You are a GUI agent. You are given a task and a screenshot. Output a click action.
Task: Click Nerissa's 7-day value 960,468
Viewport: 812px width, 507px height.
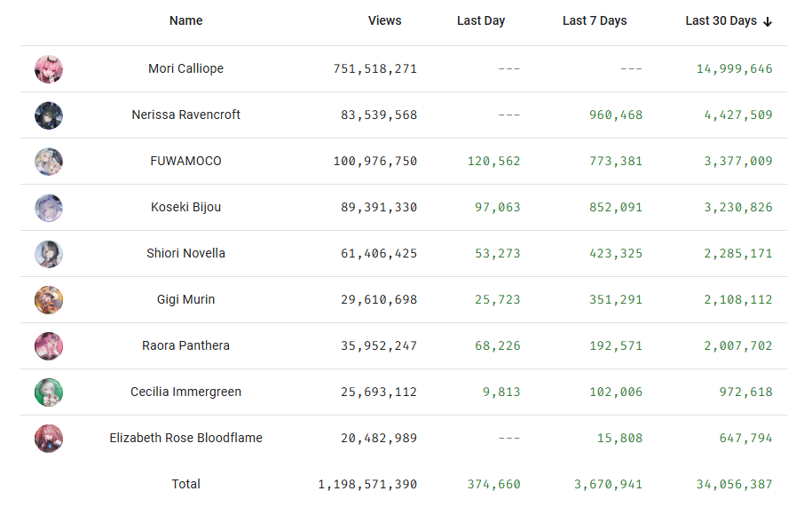(x=616, y=115)
